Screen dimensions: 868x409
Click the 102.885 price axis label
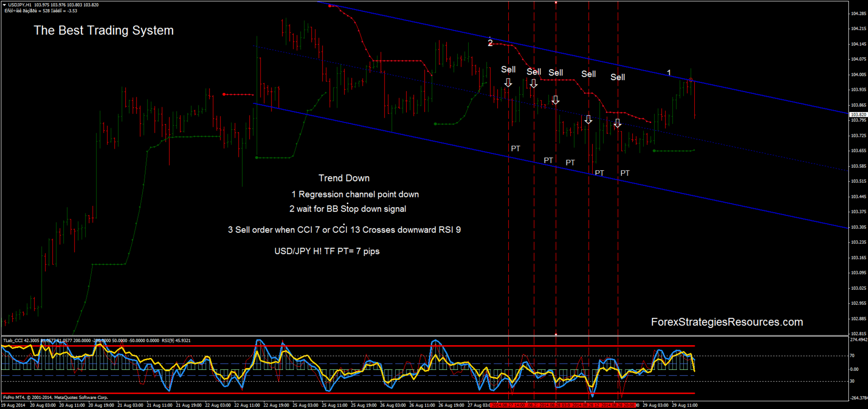coord(858,318)
